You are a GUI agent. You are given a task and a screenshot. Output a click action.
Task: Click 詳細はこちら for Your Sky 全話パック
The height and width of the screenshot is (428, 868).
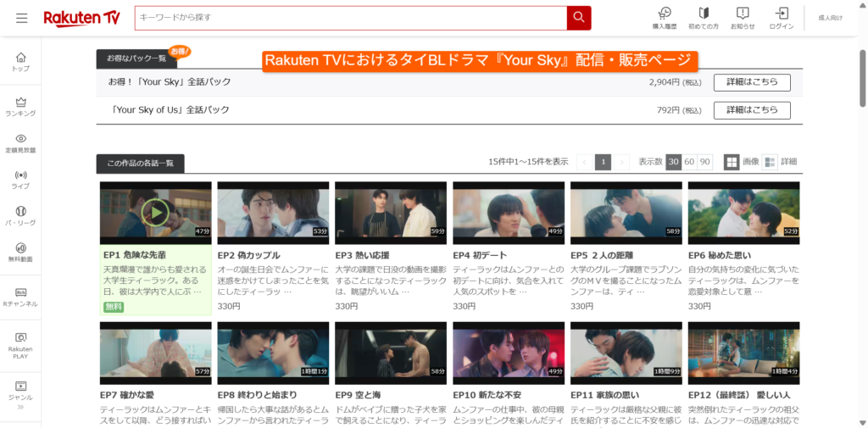(x=752, y=82)
